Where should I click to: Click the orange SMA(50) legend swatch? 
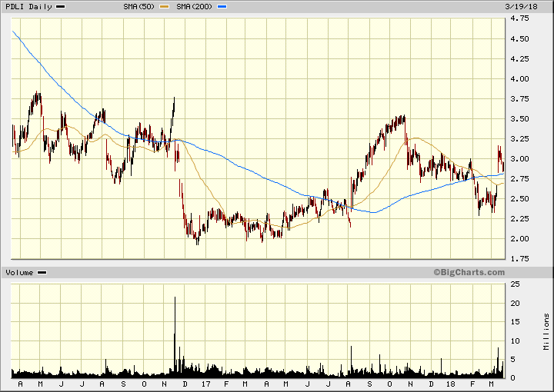165,7
